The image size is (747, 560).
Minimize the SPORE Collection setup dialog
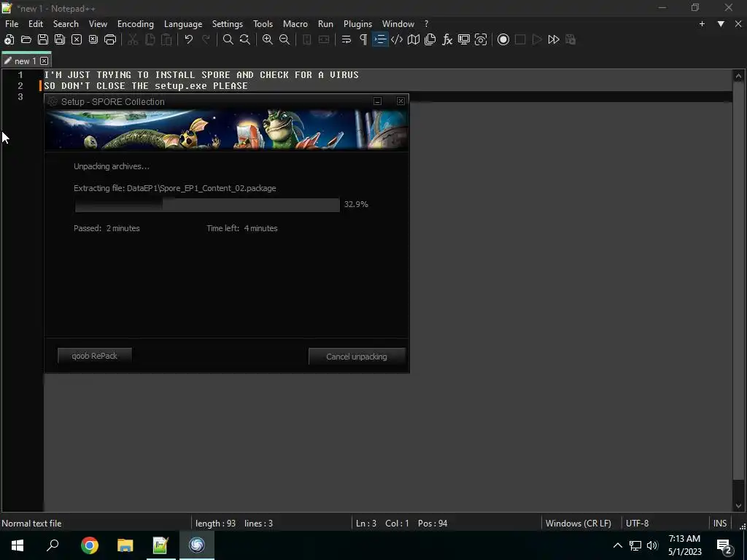(x=377, y=101)
